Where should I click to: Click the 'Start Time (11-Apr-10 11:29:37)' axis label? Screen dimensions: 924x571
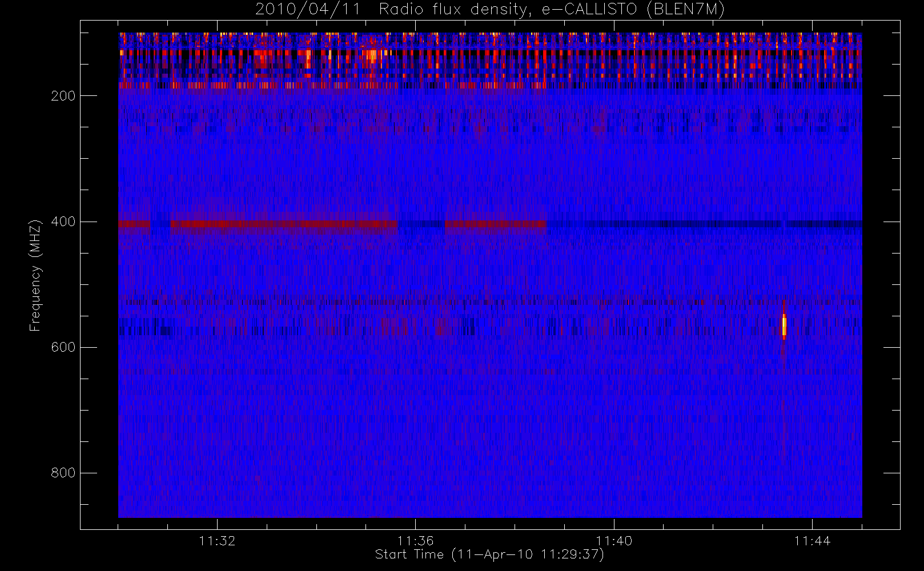[x=489, y=554]
